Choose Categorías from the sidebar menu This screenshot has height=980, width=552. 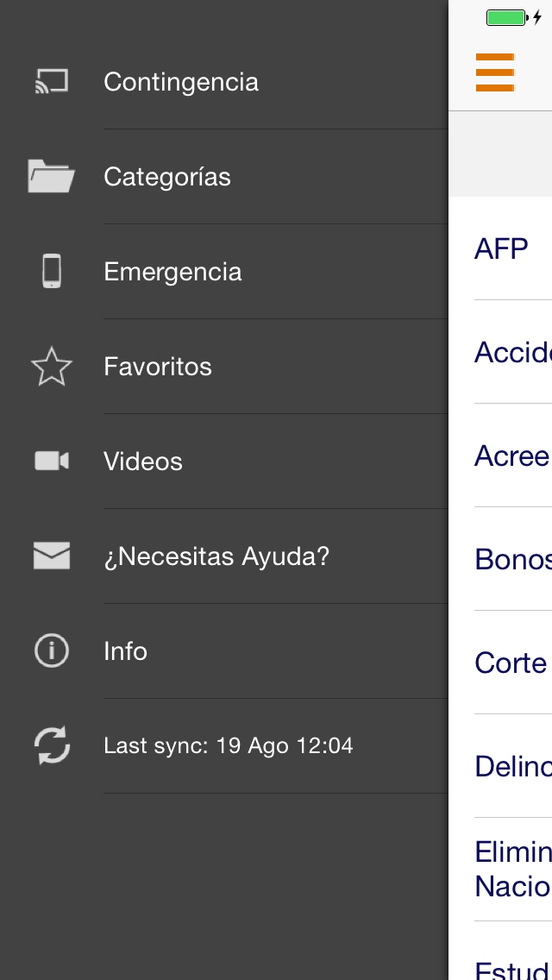coord(167,176)
